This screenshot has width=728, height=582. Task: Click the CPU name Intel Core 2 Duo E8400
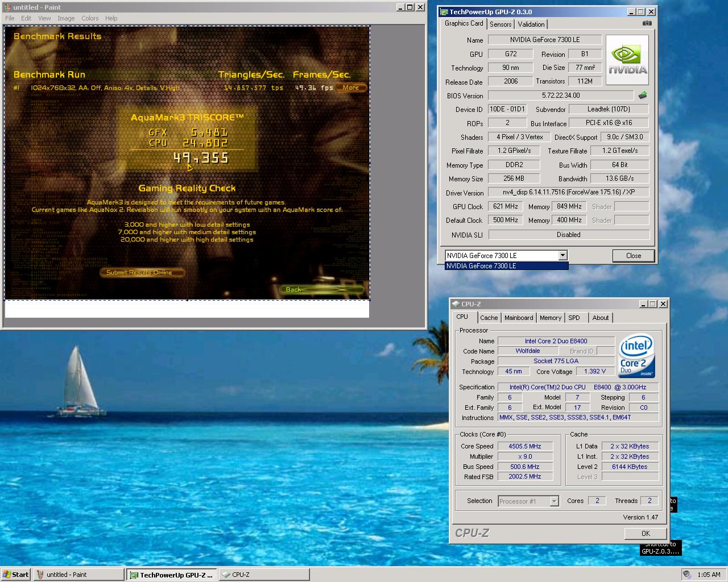556,341
